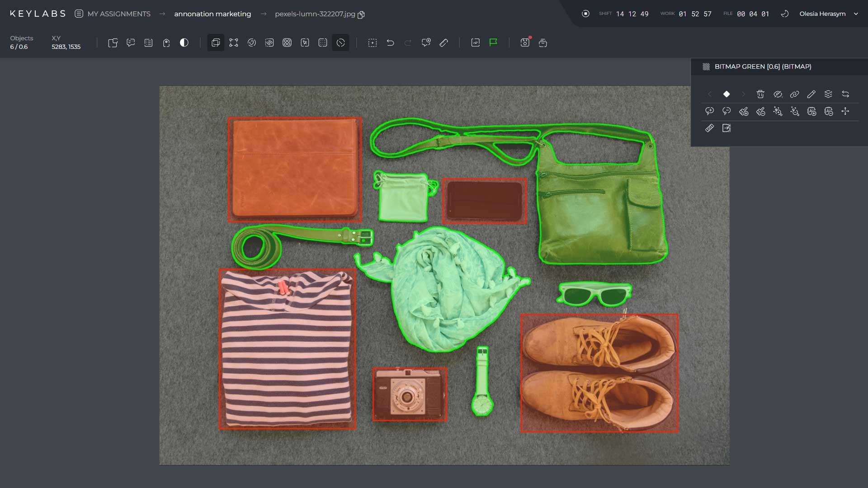Select the move annotation tool
This screenshot has width=868, height=488.
pos(846,112)
